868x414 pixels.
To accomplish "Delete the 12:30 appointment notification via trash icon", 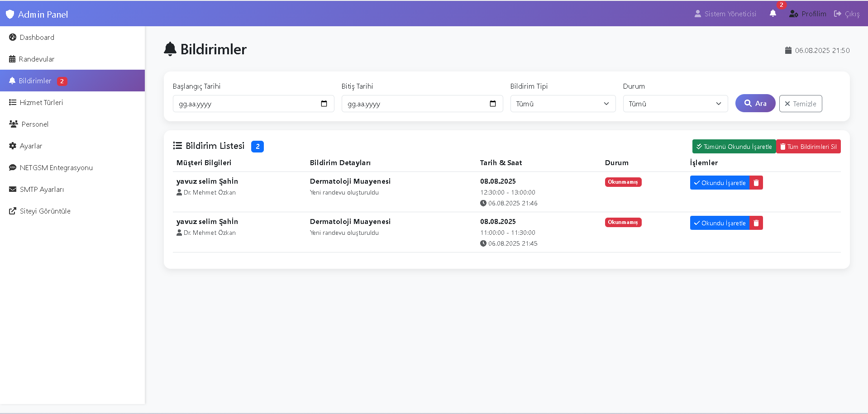I will (x=756, y=183).
